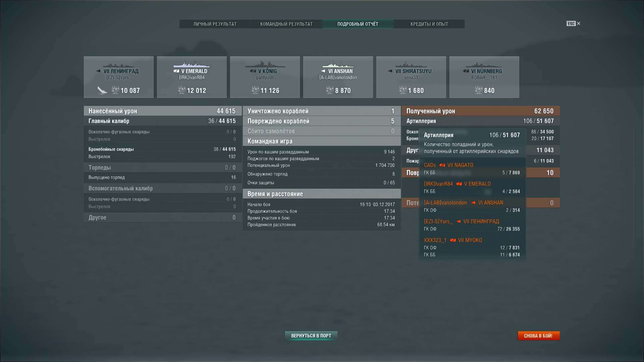Screen dimensions: 644x362
Task: Click cruiser class icon next to VII NAGATO
Action: 442,165
